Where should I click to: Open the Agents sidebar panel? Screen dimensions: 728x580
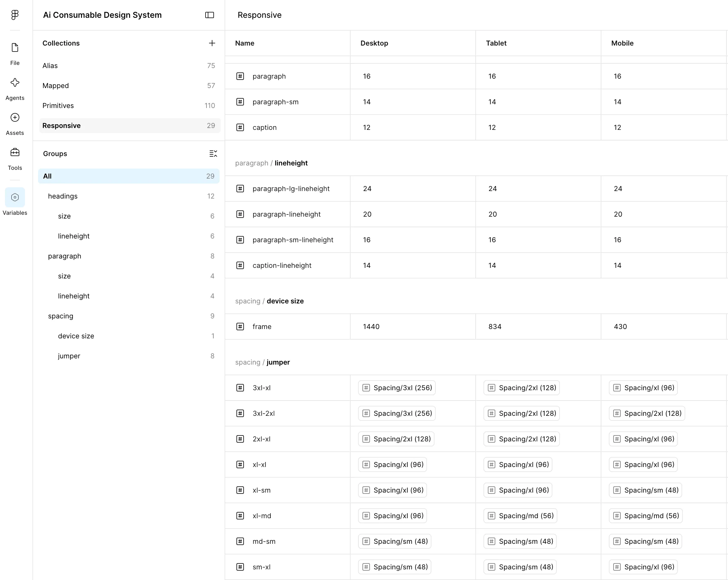pos(15,89)
